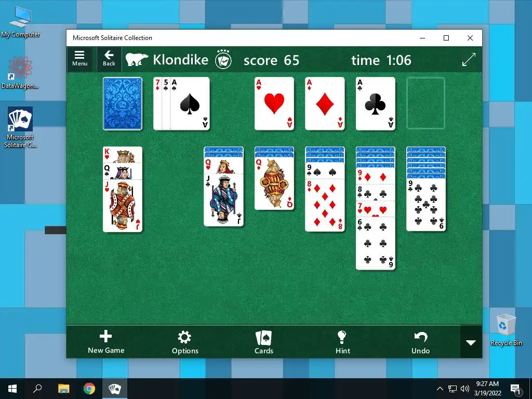Select the 9 of Spades card

325,170
